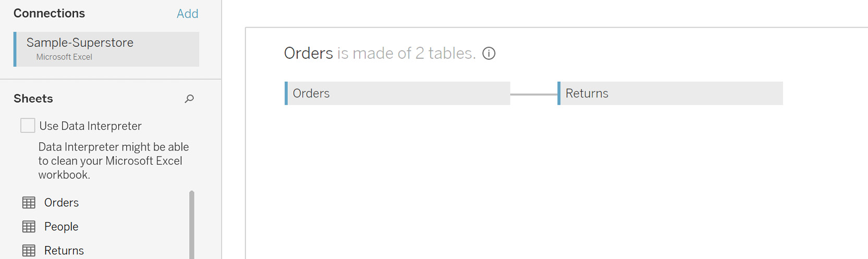Click the Microsoft Excel subtitle under connection
868x259 pixels.
coord(64,57)
